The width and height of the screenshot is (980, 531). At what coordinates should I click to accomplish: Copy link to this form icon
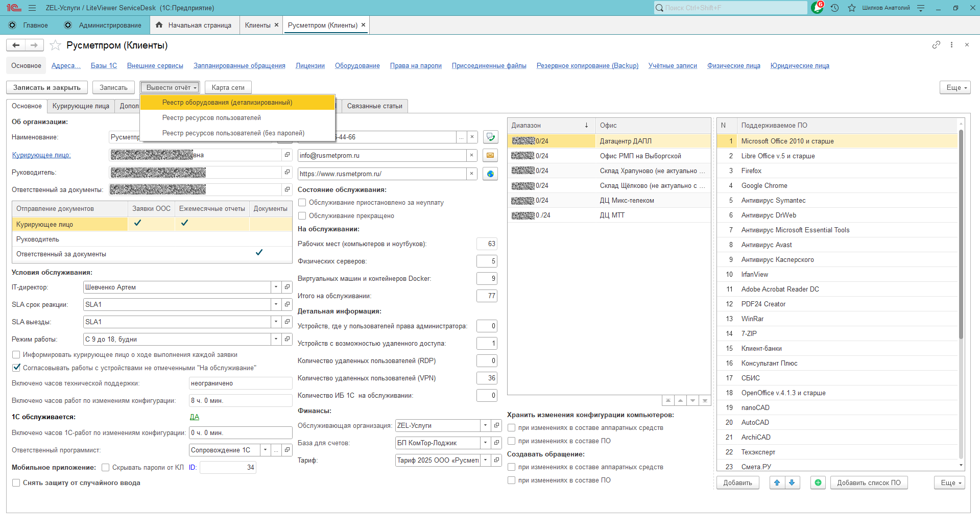936,45
